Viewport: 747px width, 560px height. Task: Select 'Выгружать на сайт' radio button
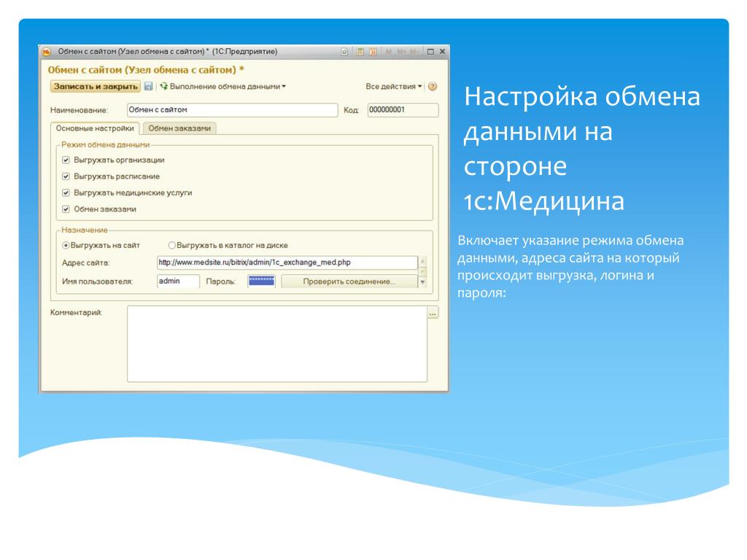pos(66,245)
